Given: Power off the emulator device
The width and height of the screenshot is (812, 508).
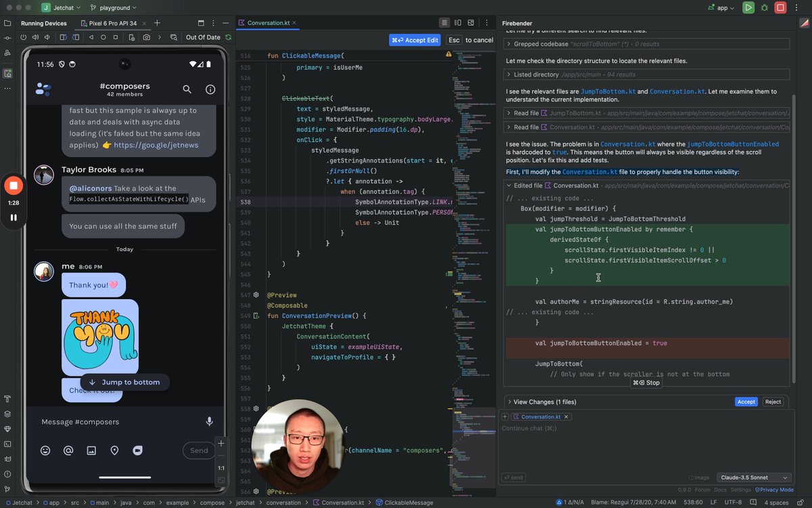Looking at the screenshot, I should point(23,37).
